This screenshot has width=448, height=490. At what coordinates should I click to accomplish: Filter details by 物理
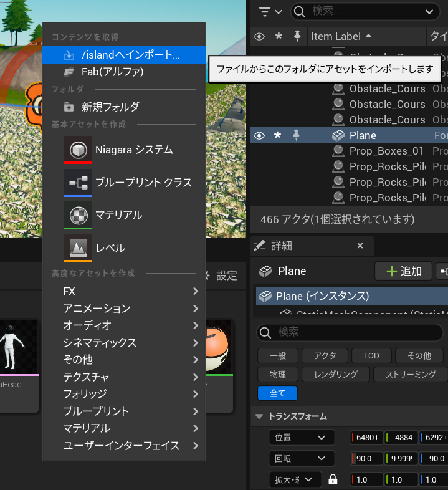coord(278,375)
